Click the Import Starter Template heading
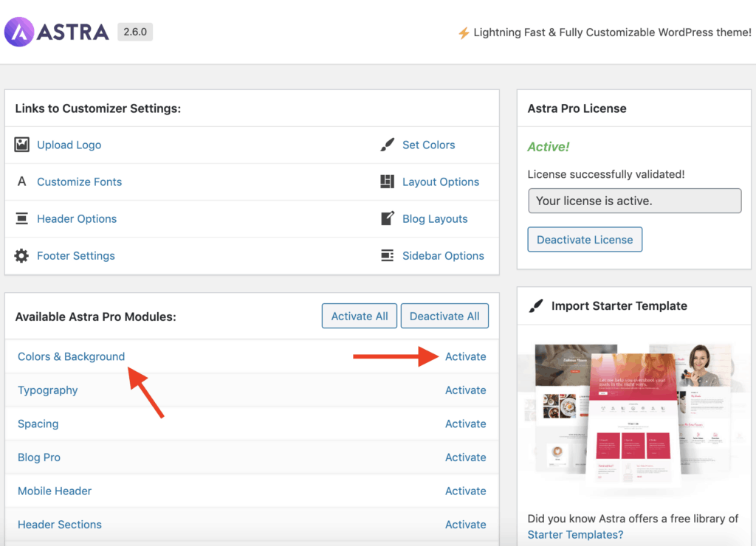 point(619,306)
